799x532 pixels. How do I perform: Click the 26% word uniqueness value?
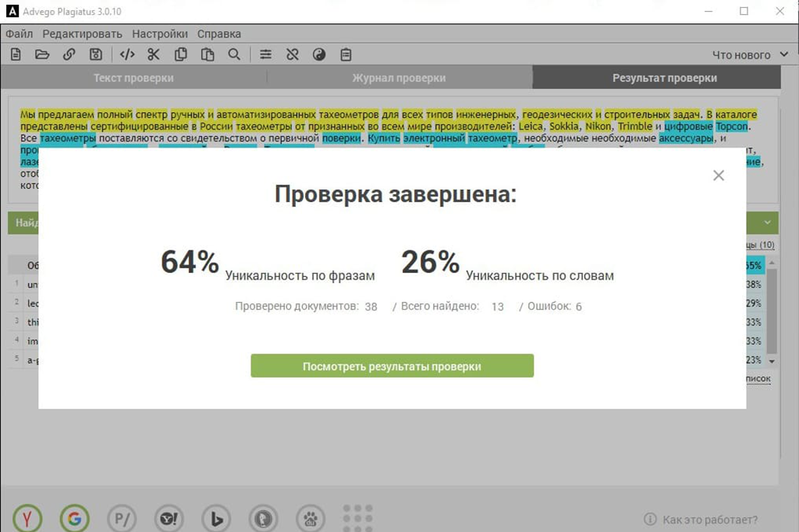[x=431, y=262]
